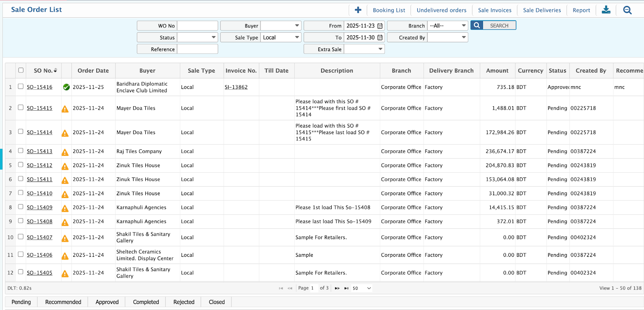The width and height of the screenshot is (644, 310).
Task: Switch to the Pending tab
Action: tap(21, 302)
